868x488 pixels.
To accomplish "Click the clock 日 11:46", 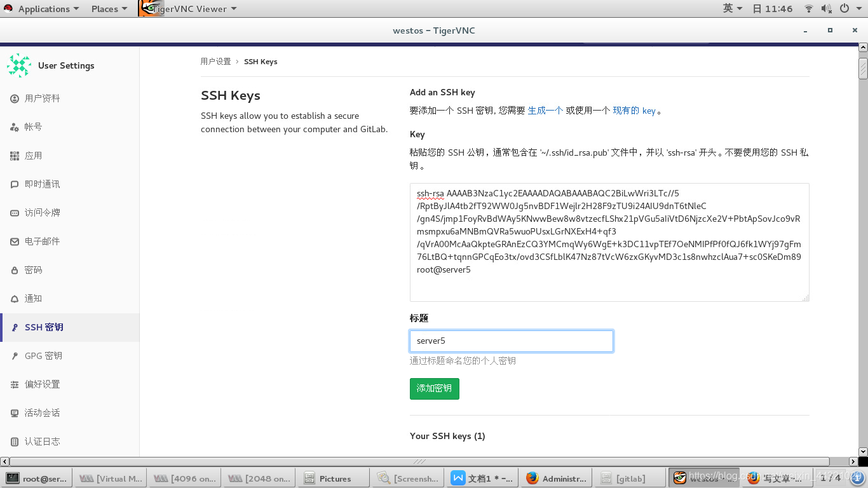I will [773, 9].
